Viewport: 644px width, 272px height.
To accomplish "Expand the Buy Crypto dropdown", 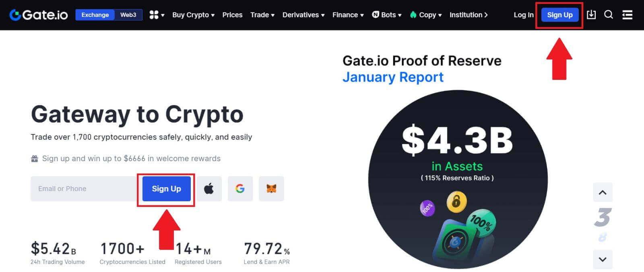I will pyautogui.click(x=191, y=15).
